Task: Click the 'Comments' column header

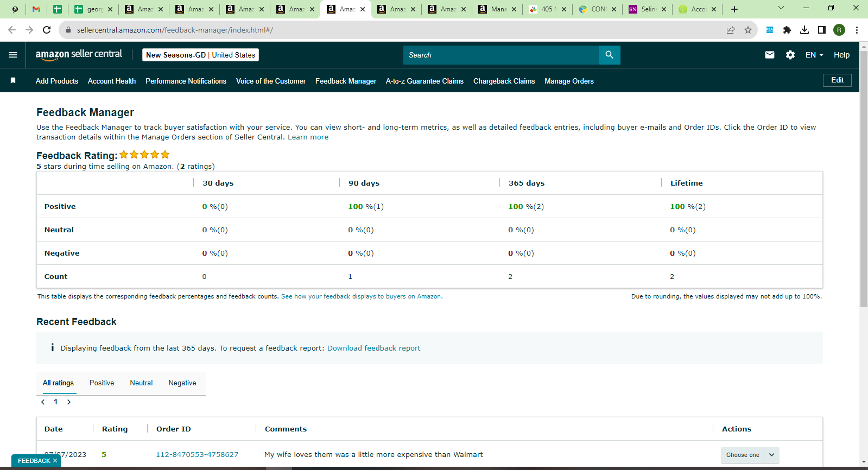Action: click(286, 429)
